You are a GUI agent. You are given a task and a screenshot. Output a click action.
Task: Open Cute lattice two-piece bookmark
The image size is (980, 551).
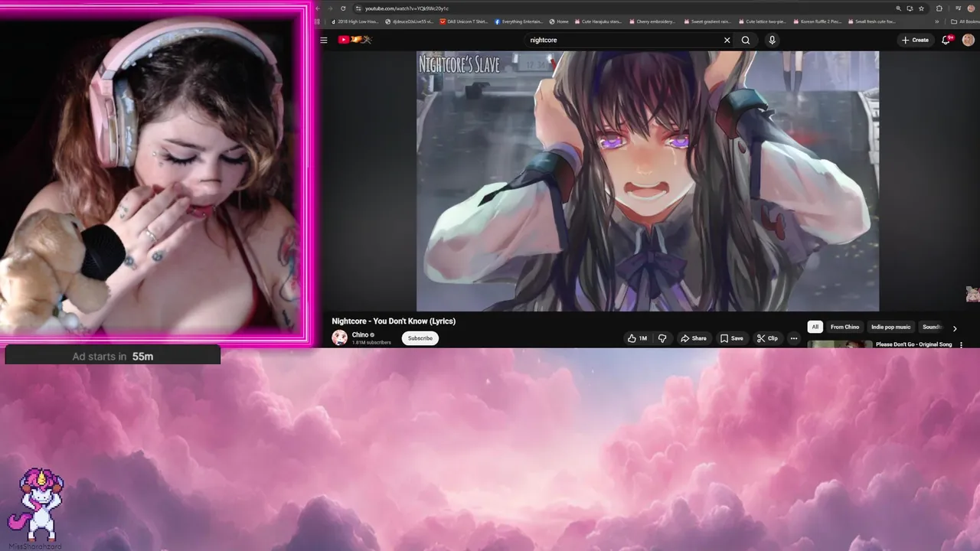click(763, 21)
